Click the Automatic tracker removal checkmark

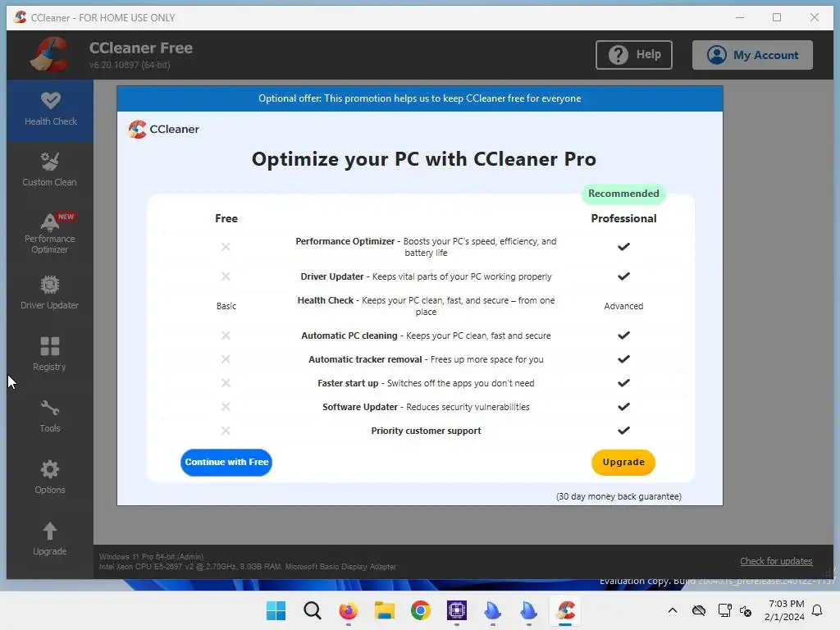coord(623,359)
